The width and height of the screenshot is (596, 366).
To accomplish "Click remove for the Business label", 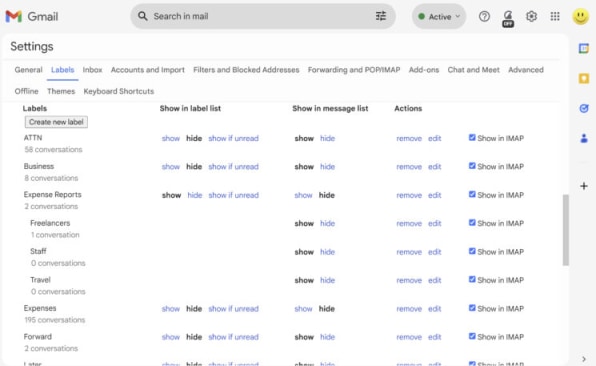I will [x=409, y=166].
